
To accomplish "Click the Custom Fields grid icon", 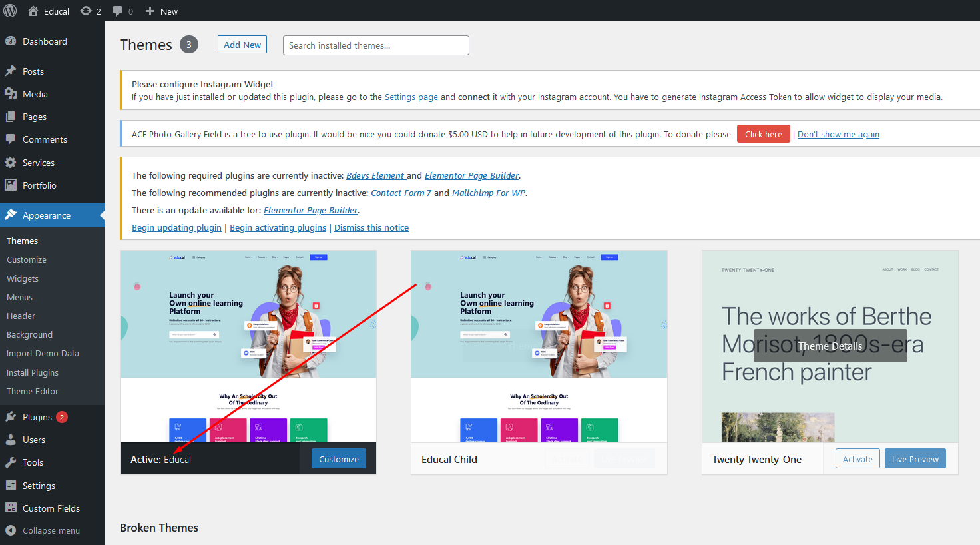I will coord(11,508).
